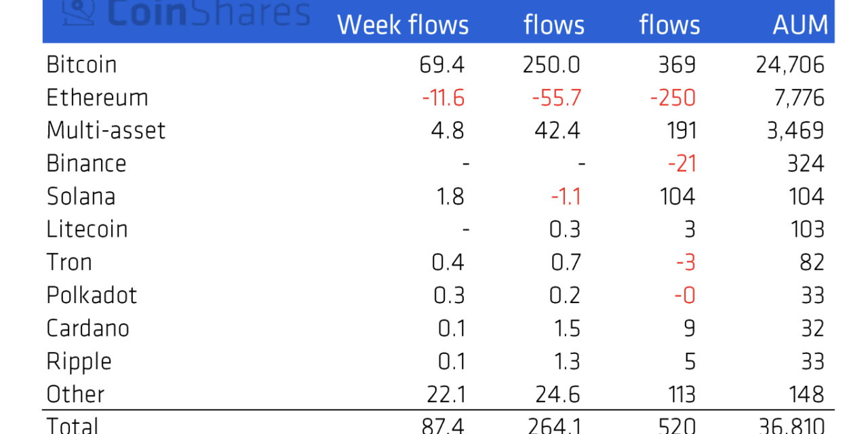Select the Ethereum row label
The width and height of the screenshot is (868, 434).
97,98
